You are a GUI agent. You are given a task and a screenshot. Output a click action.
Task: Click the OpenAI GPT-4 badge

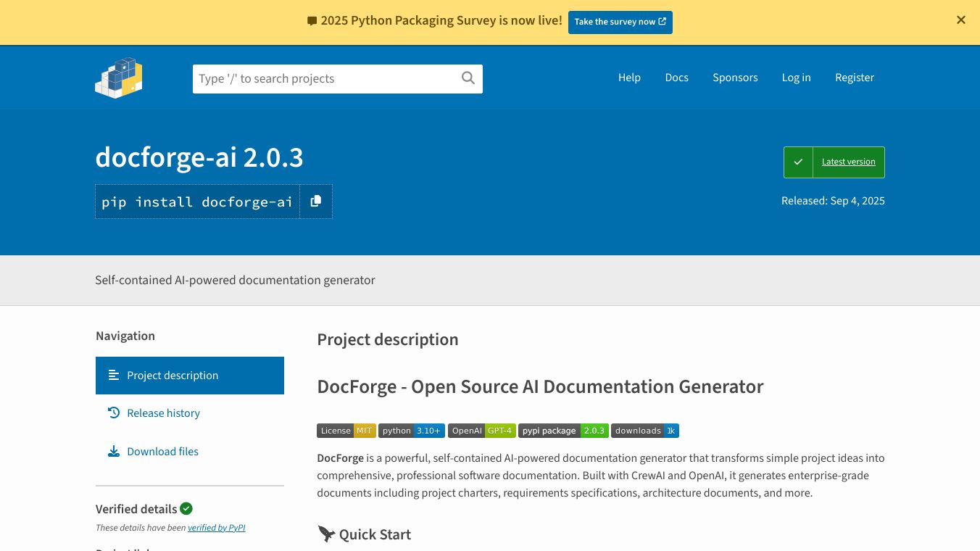481,431
